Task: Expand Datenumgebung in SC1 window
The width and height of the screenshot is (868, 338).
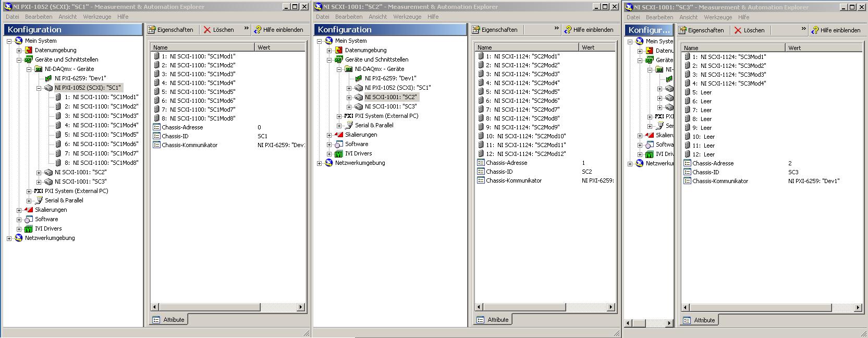Action: [19, 50]
